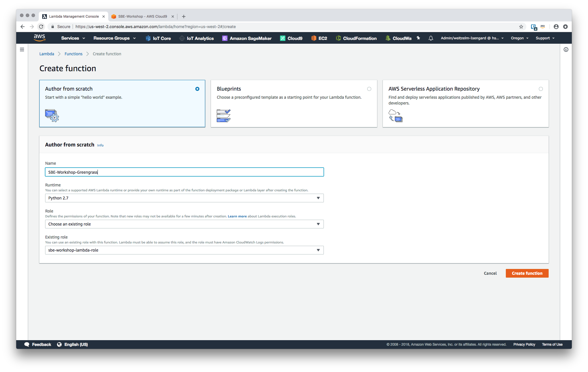Screen dimensions: 588x372
Task: Click the Feedback footer link
Action: [41, 344]
